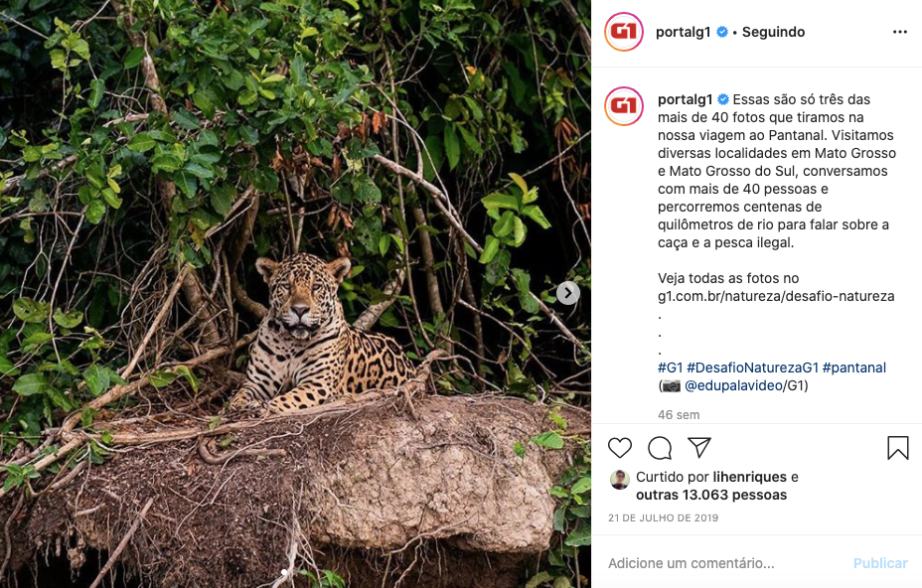Screen dimensions: 922x588
Task: Open three-dots more options menu
Action: click(x=899, y=32)
